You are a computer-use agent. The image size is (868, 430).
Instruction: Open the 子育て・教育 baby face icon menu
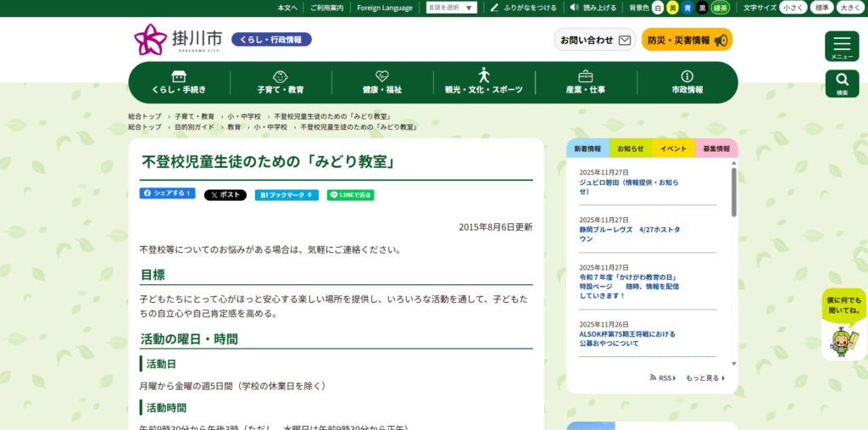coord(281,82)
